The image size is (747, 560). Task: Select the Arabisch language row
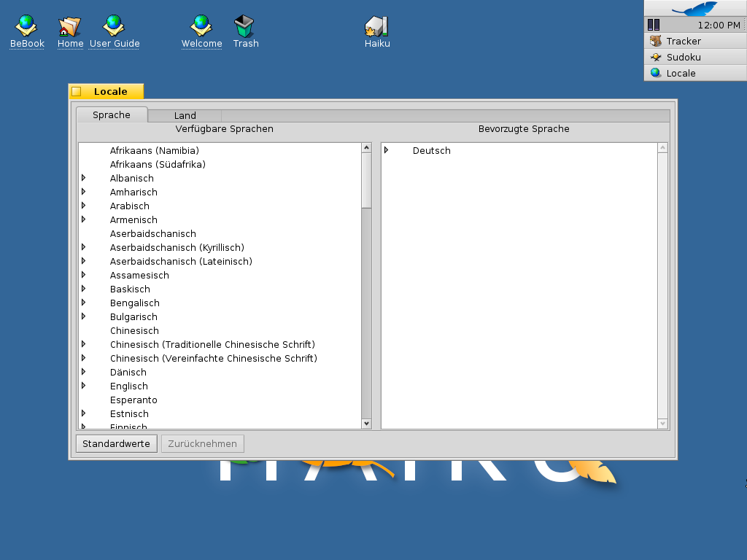pos(220,206)
